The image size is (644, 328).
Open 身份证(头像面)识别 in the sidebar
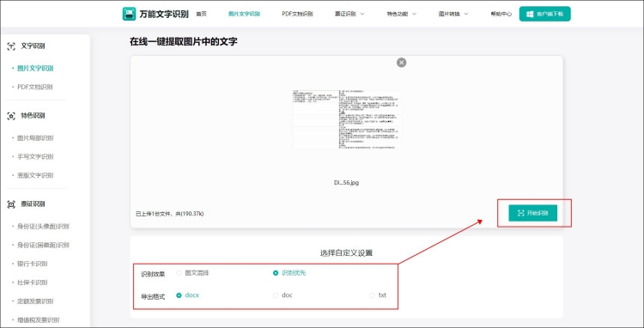43,227
